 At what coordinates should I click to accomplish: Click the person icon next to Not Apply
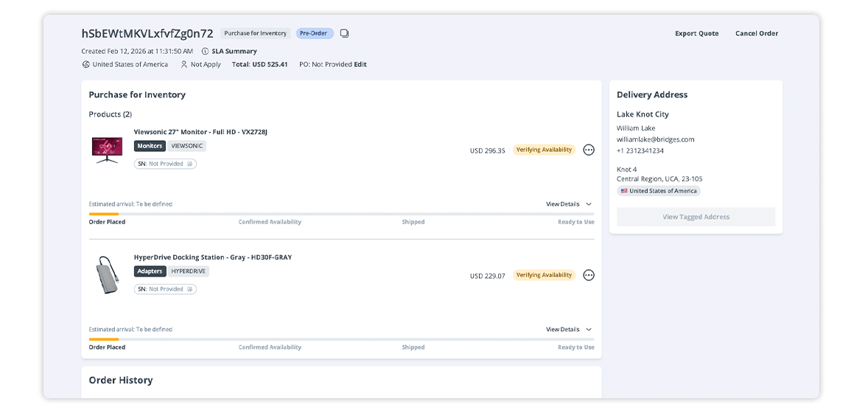point(184,64)
